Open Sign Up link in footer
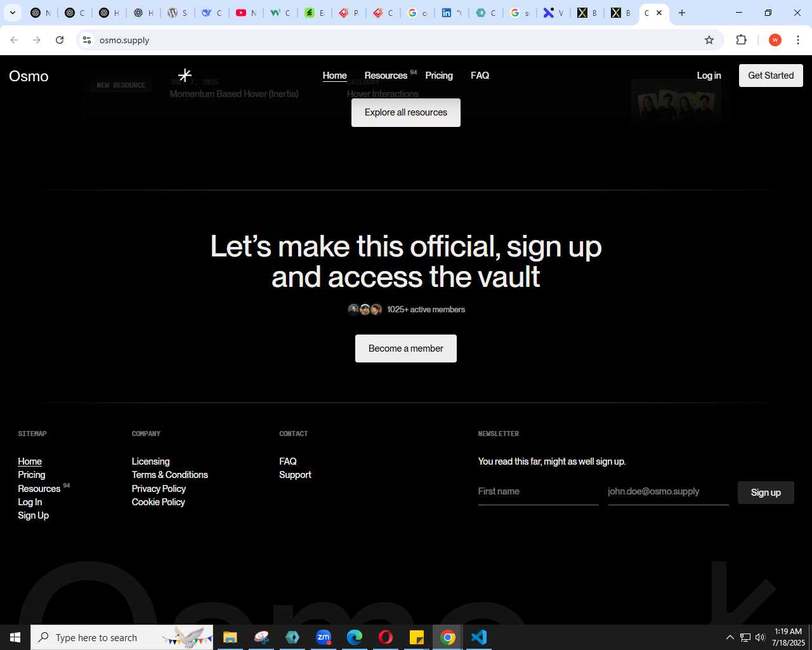This screenshot has height=650, width=812. click(x=33, y=515)
